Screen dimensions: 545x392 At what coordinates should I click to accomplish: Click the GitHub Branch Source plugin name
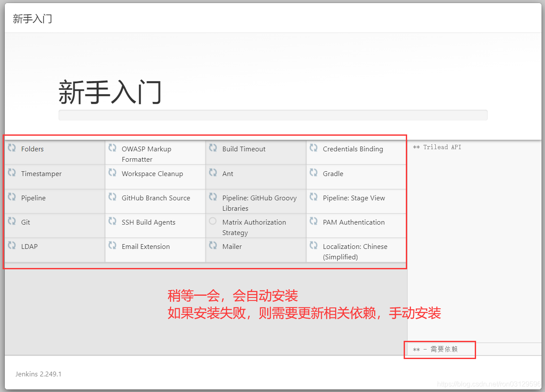point(156,198)
